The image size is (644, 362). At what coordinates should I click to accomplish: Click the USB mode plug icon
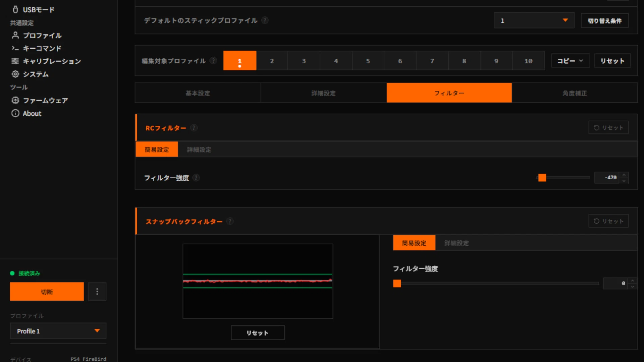(x=15, y=9)
